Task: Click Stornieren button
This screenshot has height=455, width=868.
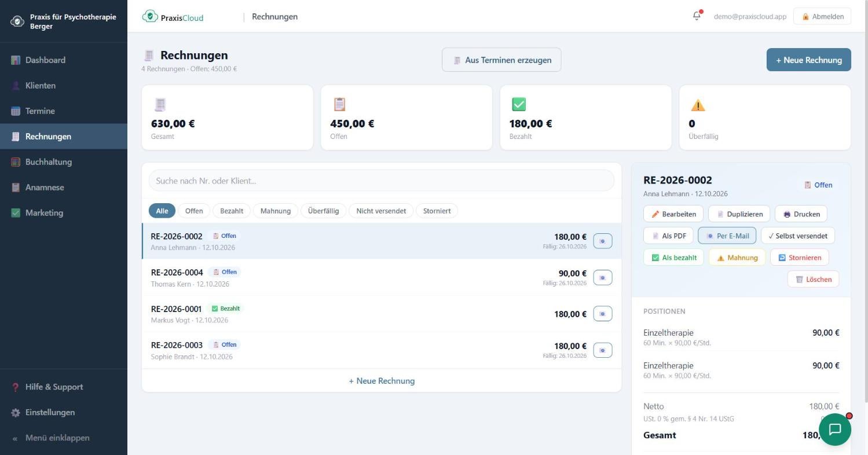Action: click(x=799, y=258)
